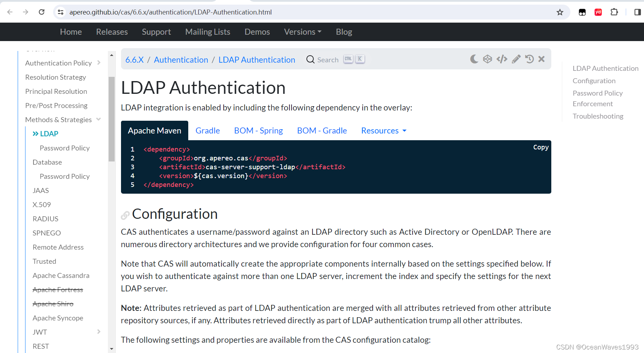Open Blog in the navbar
The height and width of the screenshot is (353, 644).
click(x=344, y=32)
